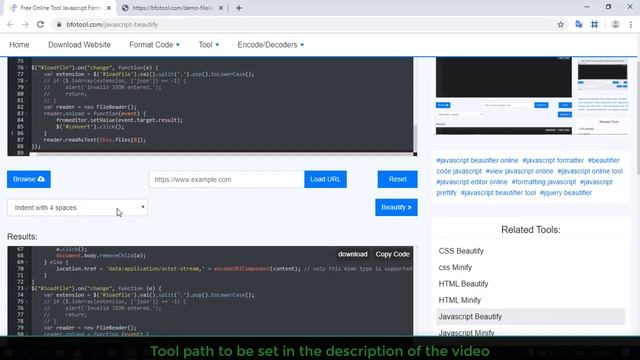Open the translate extension icon
Image resolution: width=640 pixels, height=360 pixels.
click(579, 24)
